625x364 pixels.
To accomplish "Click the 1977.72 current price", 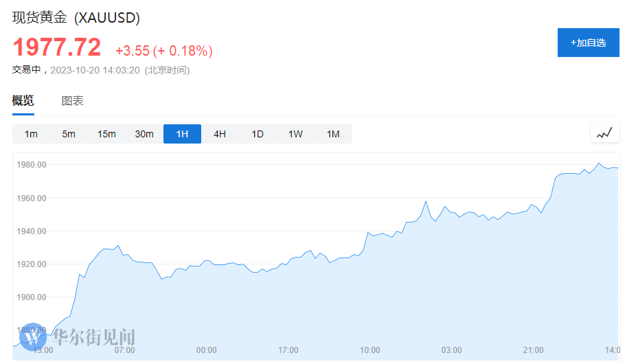I will point(57,48).
